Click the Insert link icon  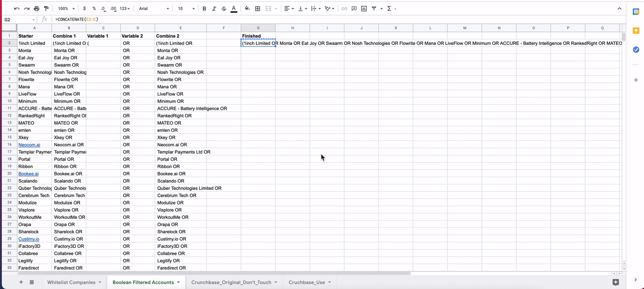344,9
